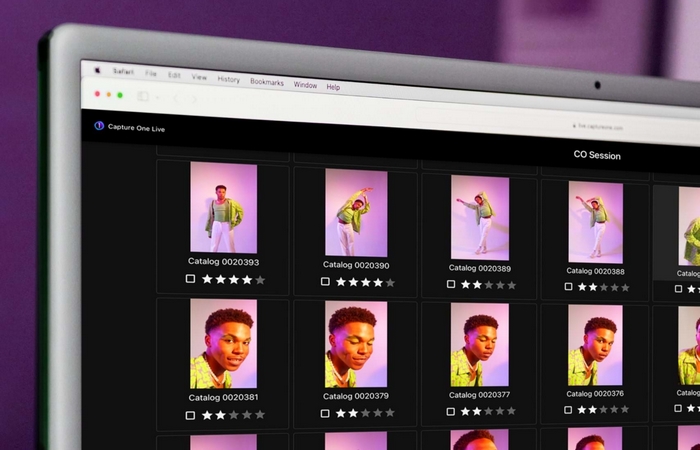The image size is (700, 450).
Task: Rate Catalog 0020376 five stars
Action: click(625, 409)
